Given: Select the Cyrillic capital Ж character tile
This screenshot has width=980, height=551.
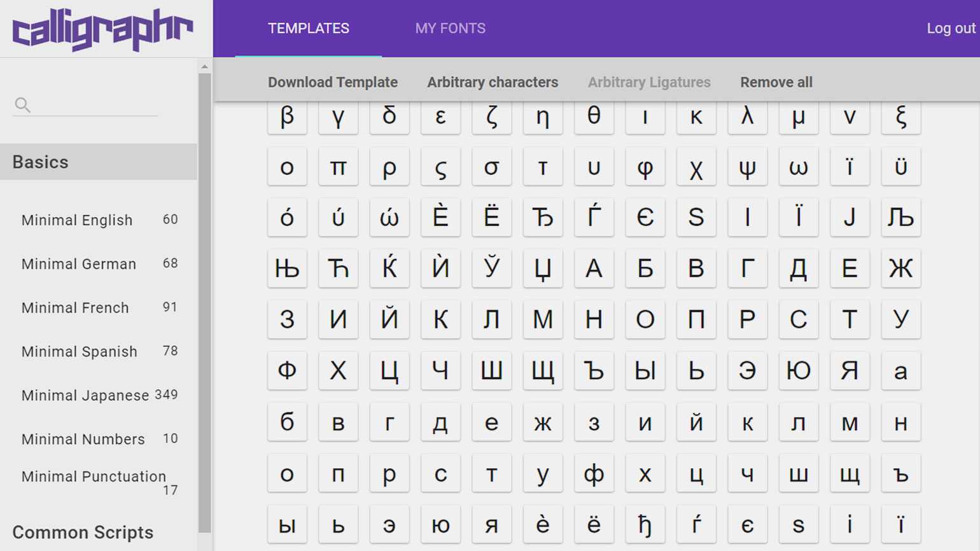Looking at the screenshot, I should point(900,269).
